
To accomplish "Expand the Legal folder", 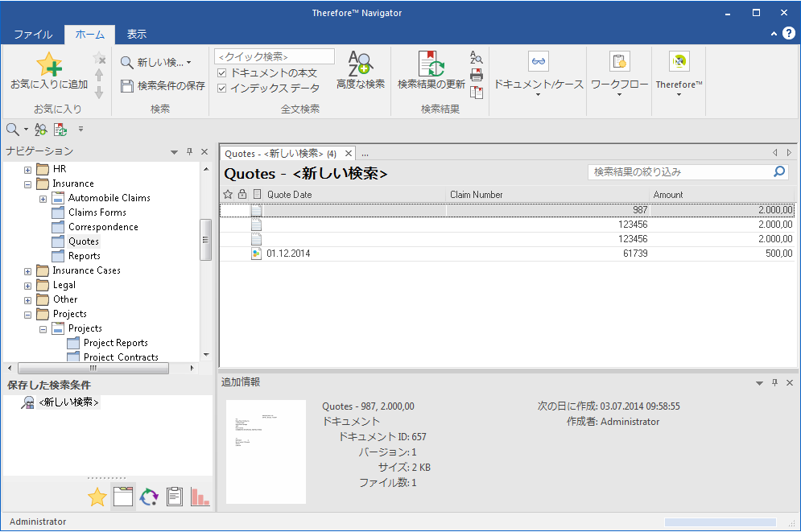I will (x=27, y=286).
